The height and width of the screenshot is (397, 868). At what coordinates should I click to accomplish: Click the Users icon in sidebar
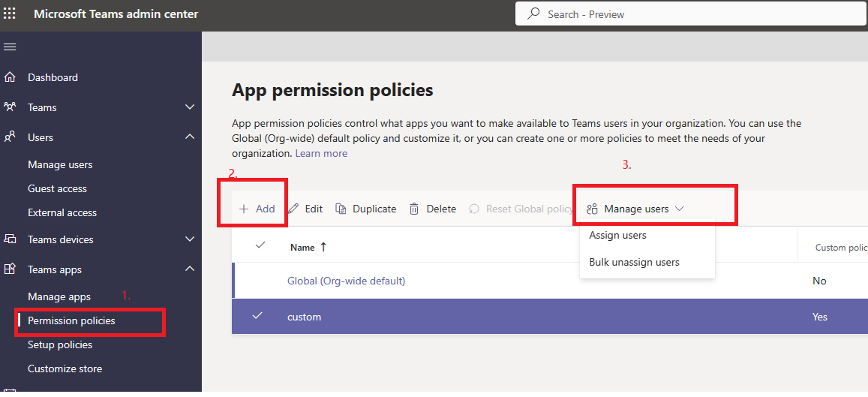click(x=10, y=137)
